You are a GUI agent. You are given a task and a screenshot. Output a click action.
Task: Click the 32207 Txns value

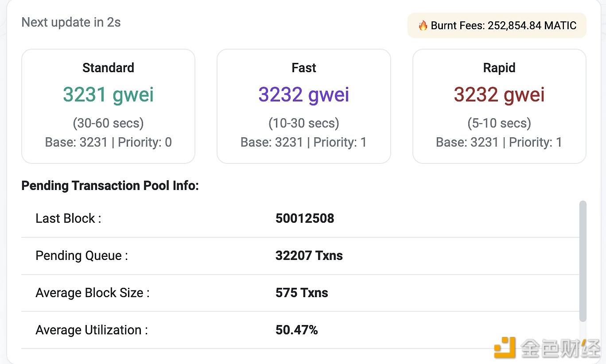(309, 256)
